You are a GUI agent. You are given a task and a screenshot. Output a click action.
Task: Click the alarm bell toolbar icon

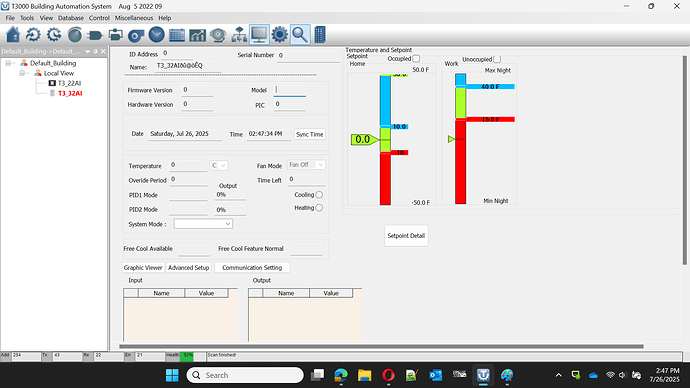point(218,35)
